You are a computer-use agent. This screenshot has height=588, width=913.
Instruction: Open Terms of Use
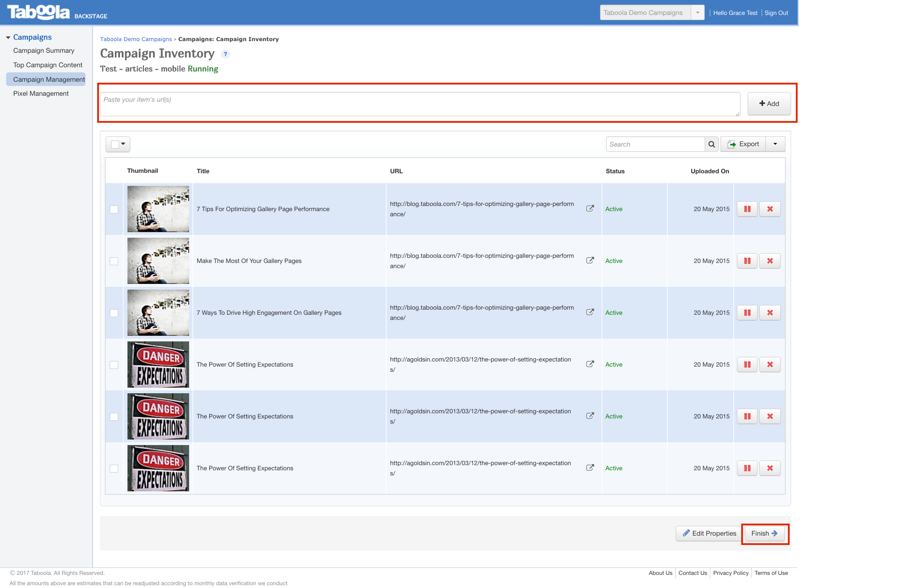click(x=771, y=573)
